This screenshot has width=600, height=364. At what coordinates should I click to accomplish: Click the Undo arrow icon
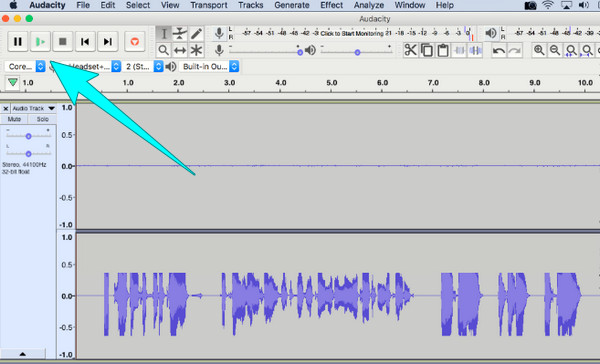499,50
